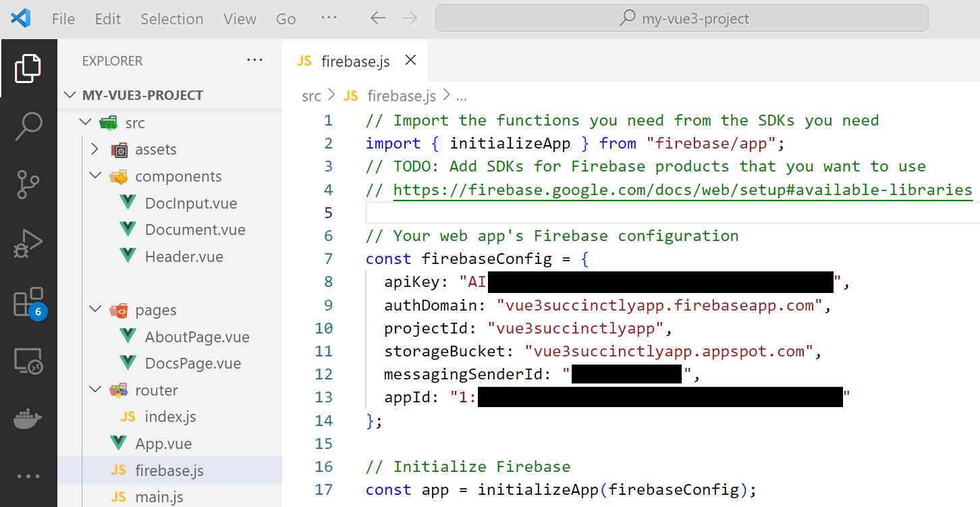This screenshot has height=507, width=980.
Task: Select the firebase.js editor tab
Action: tap(355, 61)
